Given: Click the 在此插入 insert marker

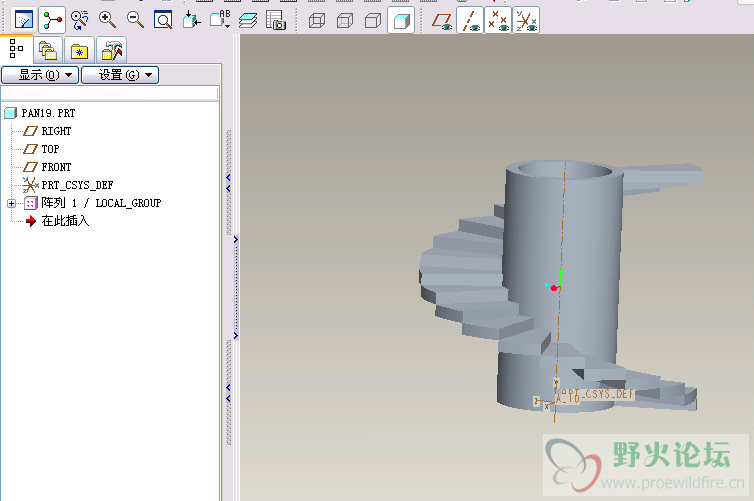Looking at the screenshot, I should pyautogui.click(x=65, y=221).
